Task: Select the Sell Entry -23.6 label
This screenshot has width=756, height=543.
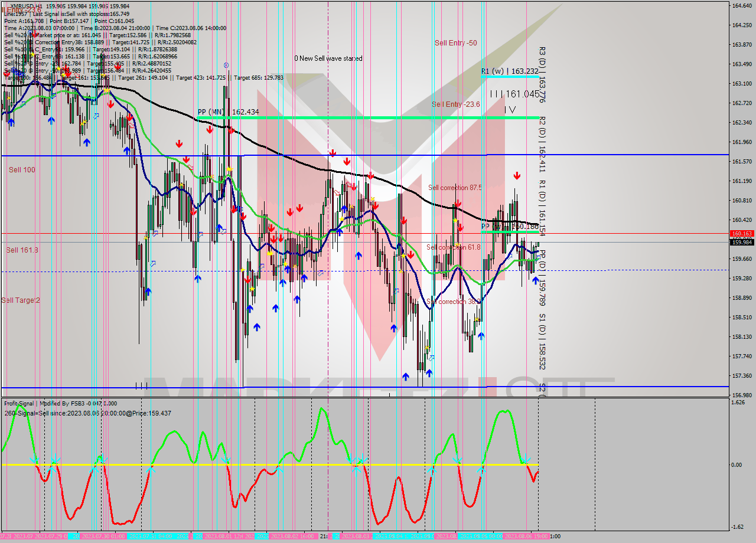Action: tap(455, 104)
